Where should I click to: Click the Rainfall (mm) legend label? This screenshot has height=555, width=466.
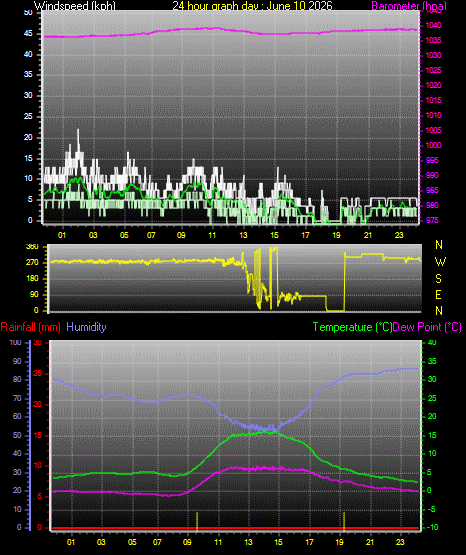coord(30,327)
